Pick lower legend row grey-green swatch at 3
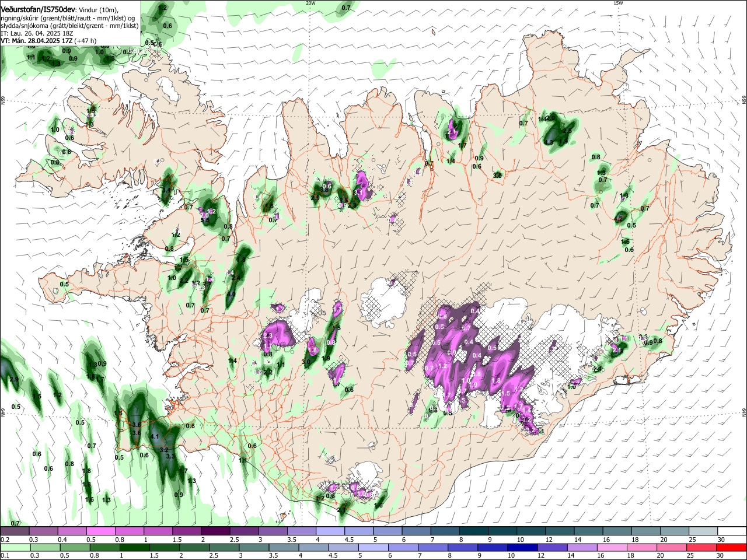 click(x=255, y=547)
